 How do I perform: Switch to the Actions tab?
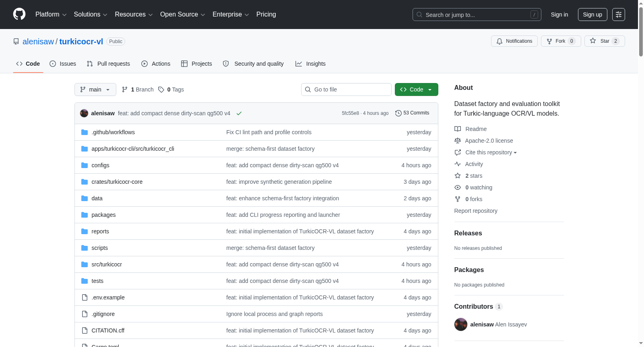point(156,64)
